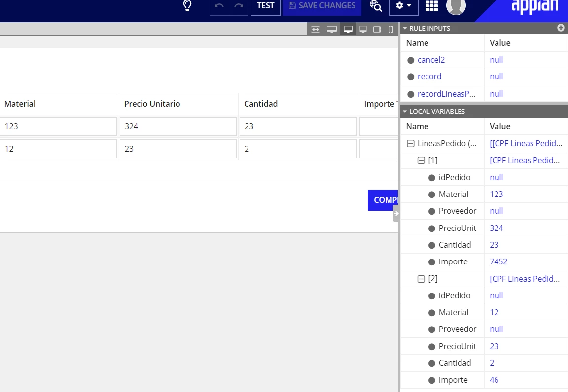Click the Appian logo
The width and height of the screenshot is (568, 392).
point(534,6)
